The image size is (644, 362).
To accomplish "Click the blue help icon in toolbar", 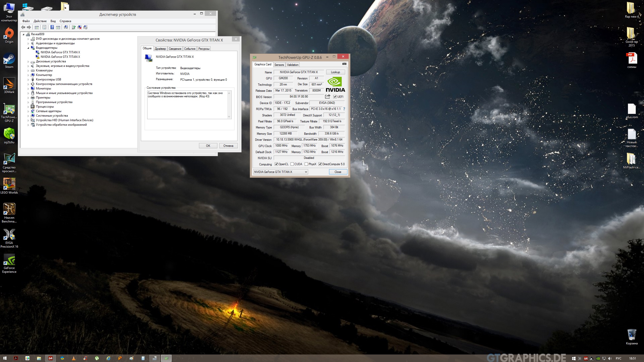I will [52, 27].
